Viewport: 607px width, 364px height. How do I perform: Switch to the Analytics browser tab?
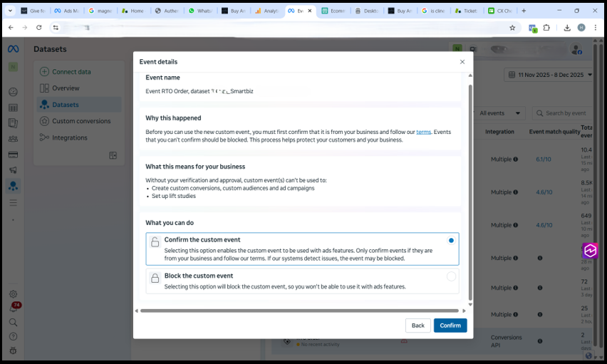[269, 11]
